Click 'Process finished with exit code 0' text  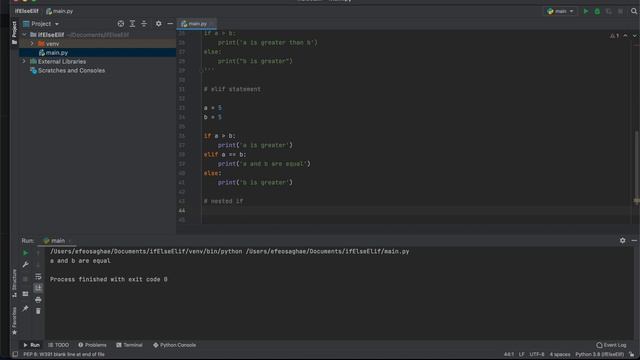click(x=109, y=280)
